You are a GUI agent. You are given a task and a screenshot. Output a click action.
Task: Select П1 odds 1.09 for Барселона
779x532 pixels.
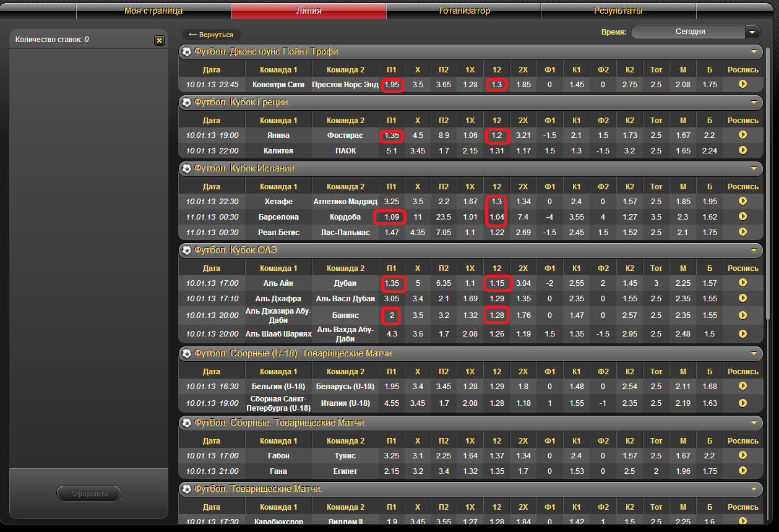point(391,217)
